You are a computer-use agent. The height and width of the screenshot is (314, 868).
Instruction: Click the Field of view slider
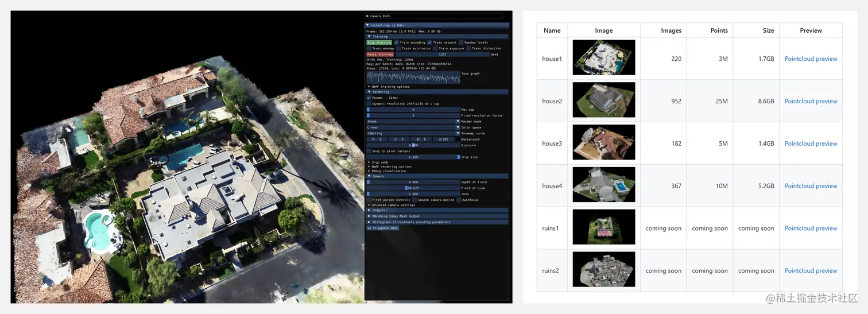coord(413,188)
